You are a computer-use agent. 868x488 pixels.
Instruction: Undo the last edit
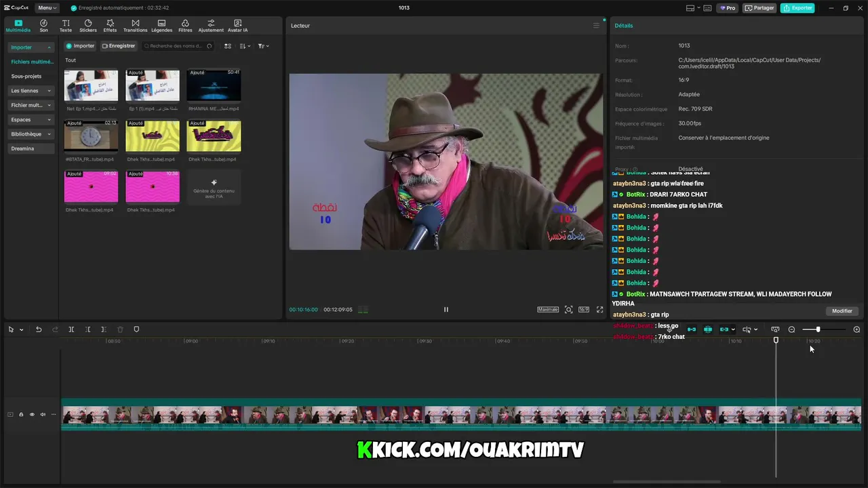coord(39,329)
